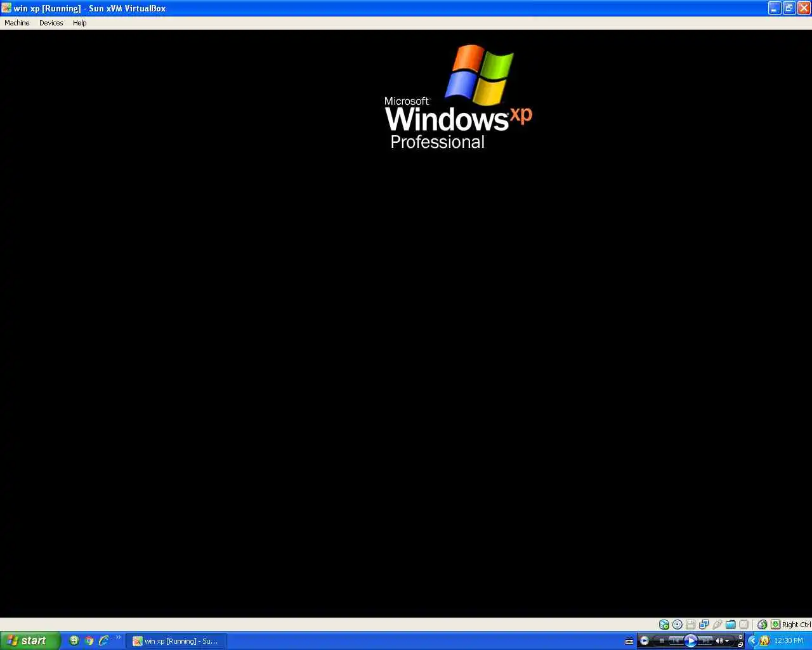The width and height of the screenshot is (812, 650).
Task: Toggle the media toolbar video and visualization window
Action: [x=740, y=637]
